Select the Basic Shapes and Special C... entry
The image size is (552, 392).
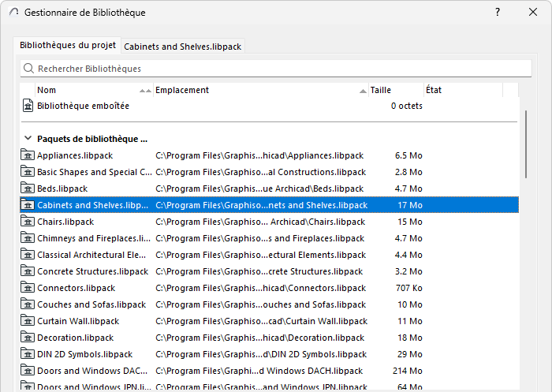tap(95, 172)
